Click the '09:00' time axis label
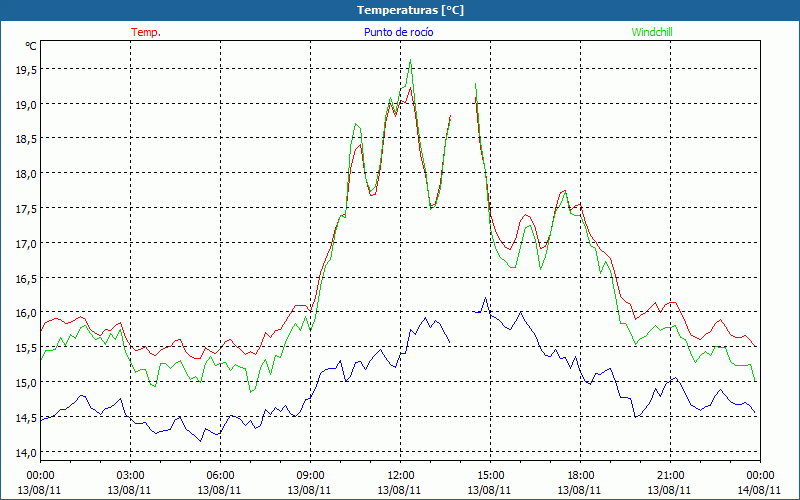The height and width of the screenshot is (500, 800). 310,475
